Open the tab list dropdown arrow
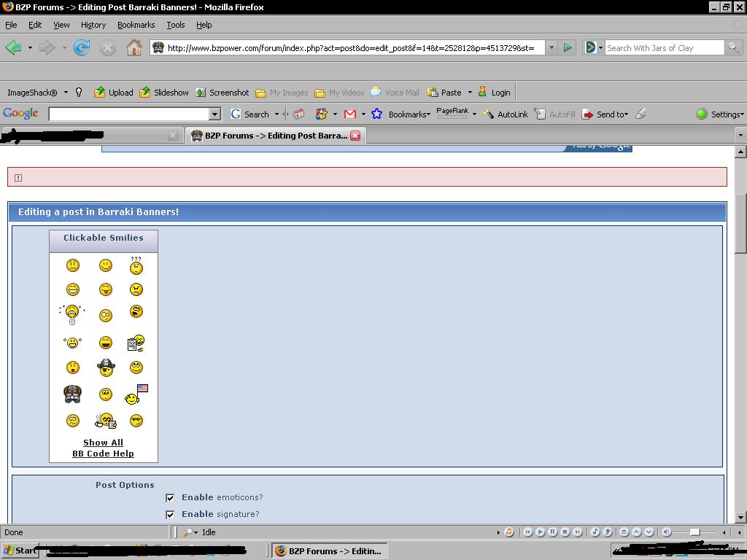747x560 pixels. [x=740, y=135]
